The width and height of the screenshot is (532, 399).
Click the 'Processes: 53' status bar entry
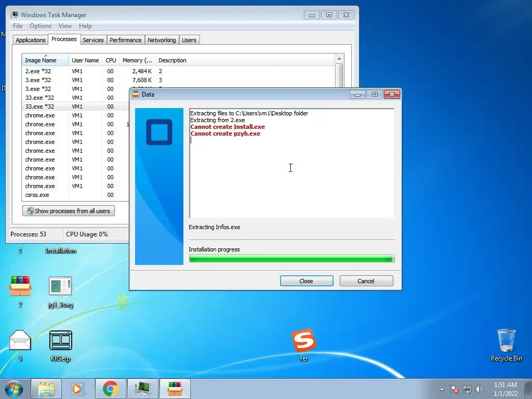[28, 234]
